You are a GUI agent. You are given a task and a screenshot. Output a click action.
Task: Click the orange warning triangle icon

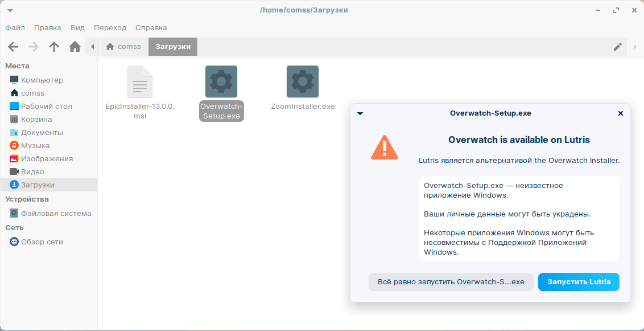385,147
